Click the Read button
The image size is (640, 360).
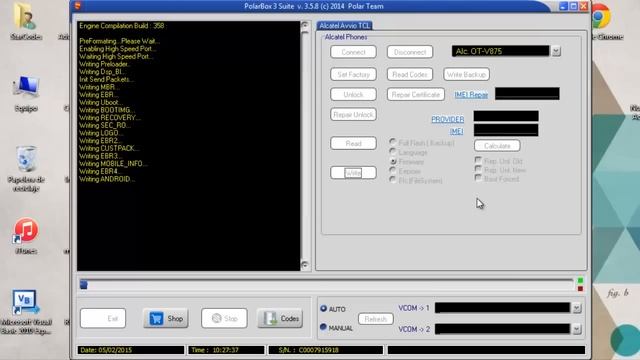coord(353,143)
